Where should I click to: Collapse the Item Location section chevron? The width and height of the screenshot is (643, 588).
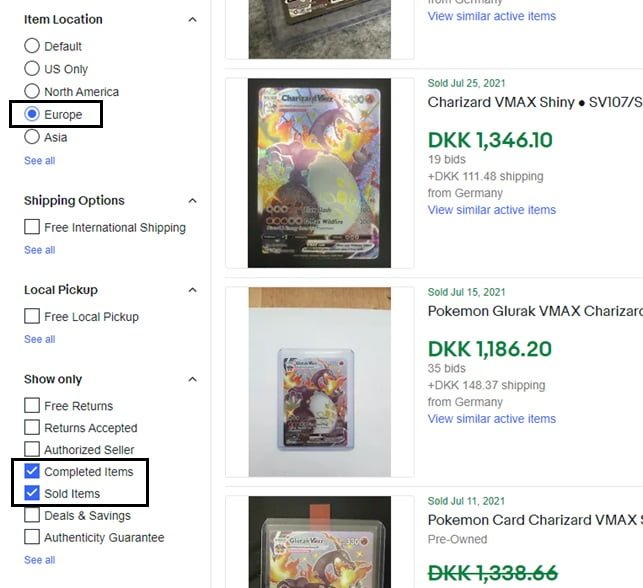point(192,20)
